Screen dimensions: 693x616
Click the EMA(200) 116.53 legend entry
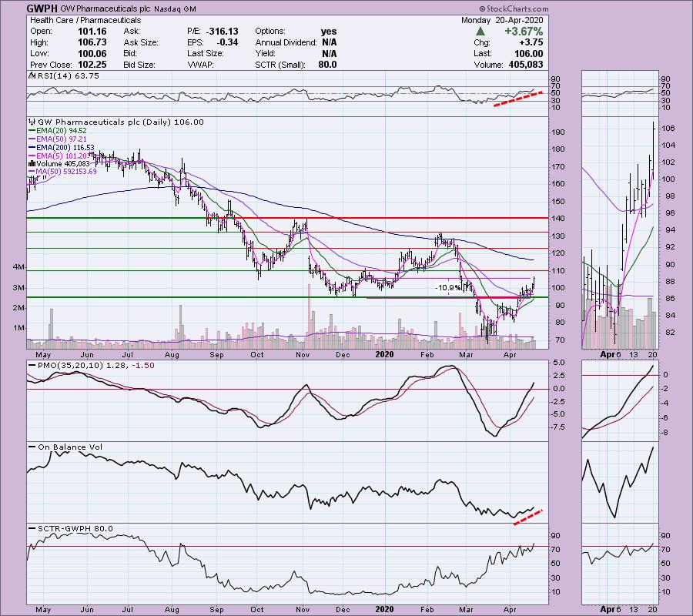pyautogui.click(x=65, y=148)
